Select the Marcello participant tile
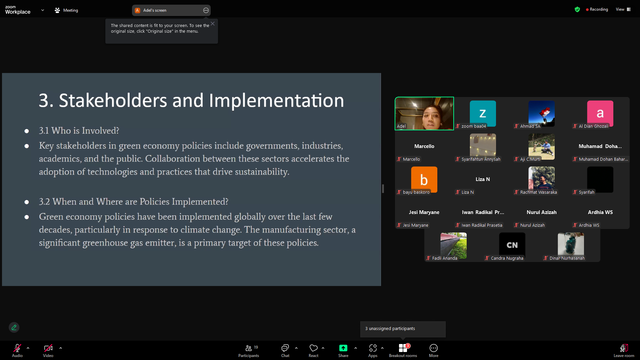640x360 pixels. click(x=424, y=147)
